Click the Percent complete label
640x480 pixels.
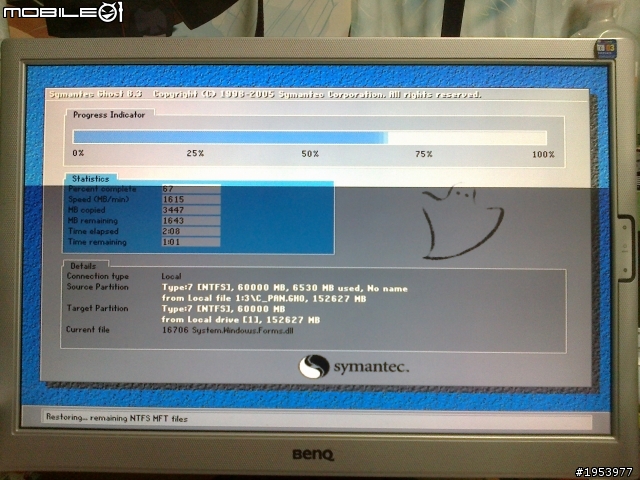pyautogui.click(x=102, y=189)
